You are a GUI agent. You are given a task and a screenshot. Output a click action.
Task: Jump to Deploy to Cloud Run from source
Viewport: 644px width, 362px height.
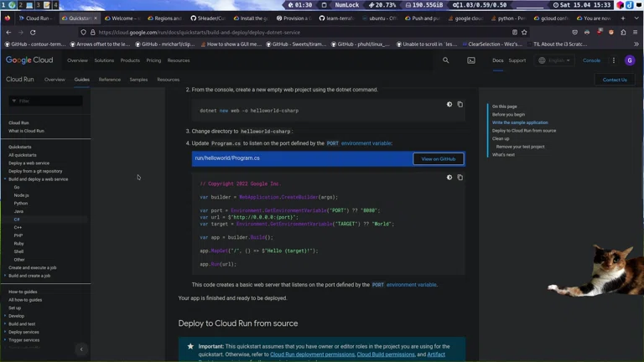click(524, 131)
